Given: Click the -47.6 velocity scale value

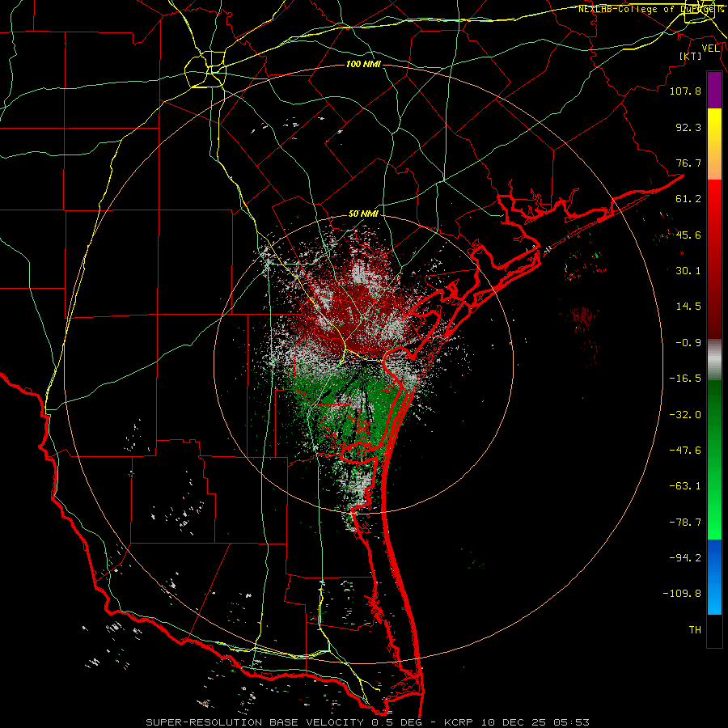Looking at the screenshot, I should coord(685,451).
